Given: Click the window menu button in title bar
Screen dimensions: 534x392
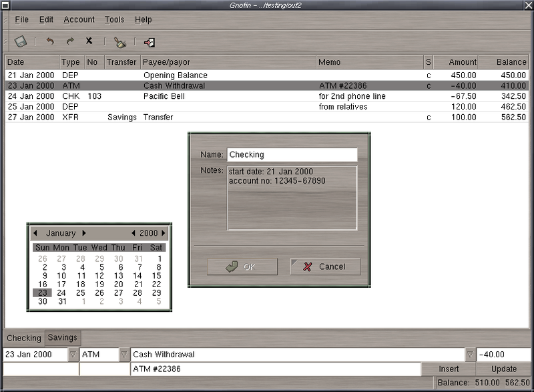Looking at the screenshot, I should click(x=5, y=5).
